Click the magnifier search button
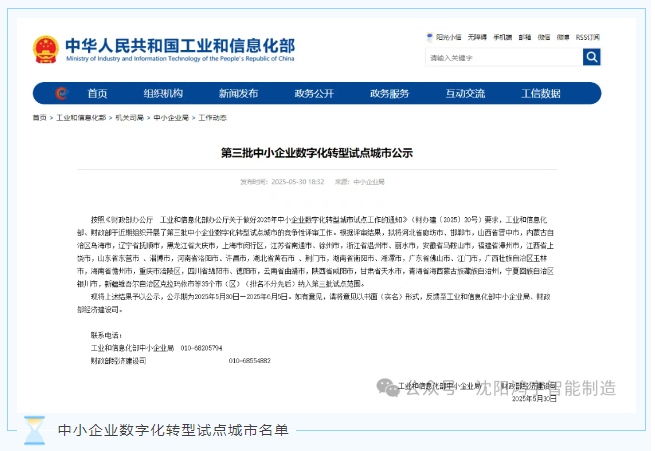 coord(592,57)
